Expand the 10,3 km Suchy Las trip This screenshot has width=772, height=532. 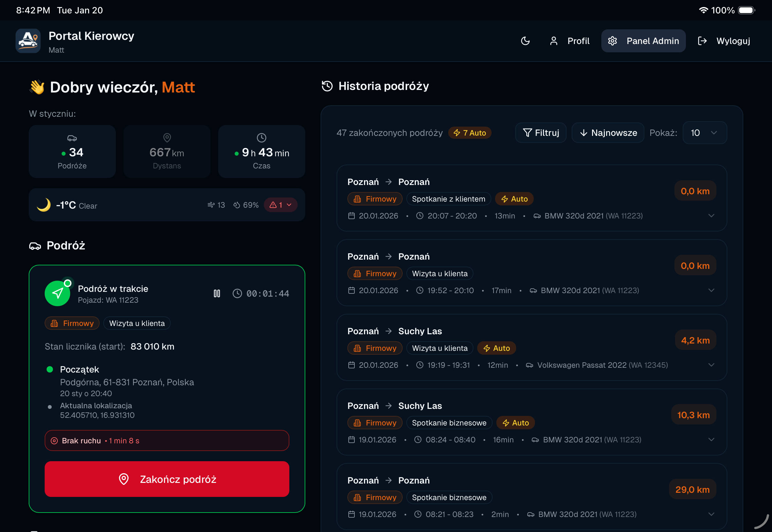(x=711, y=440)
